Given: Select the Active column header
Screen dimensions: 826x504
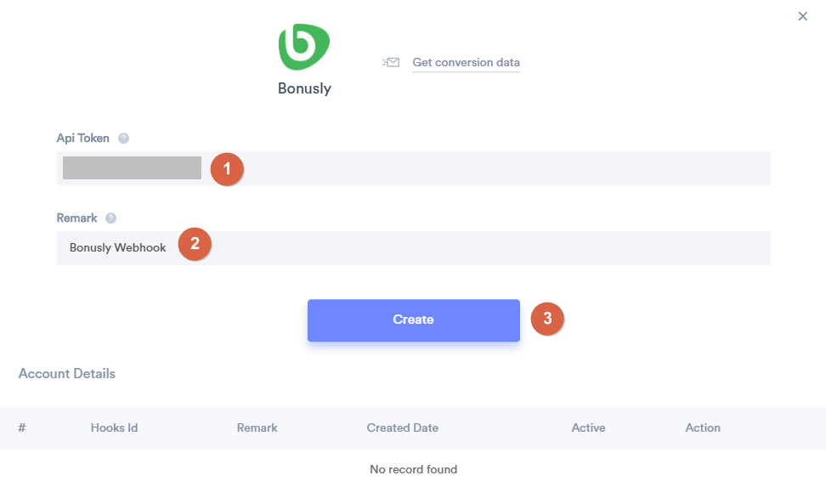Looking at the screenshot, I should point(588,428).
